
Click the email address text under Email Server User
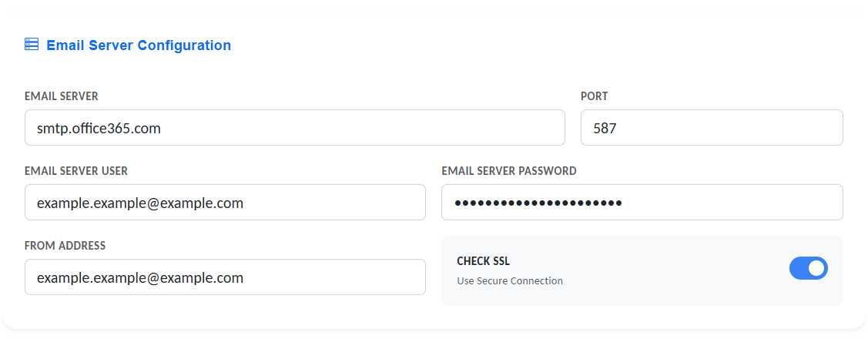click(x=140, y=203)
